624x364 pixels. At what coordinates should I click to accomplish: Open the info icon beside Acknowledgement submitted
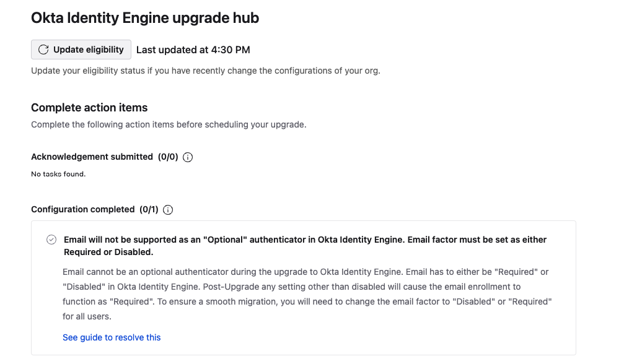(x=188, y=157)
